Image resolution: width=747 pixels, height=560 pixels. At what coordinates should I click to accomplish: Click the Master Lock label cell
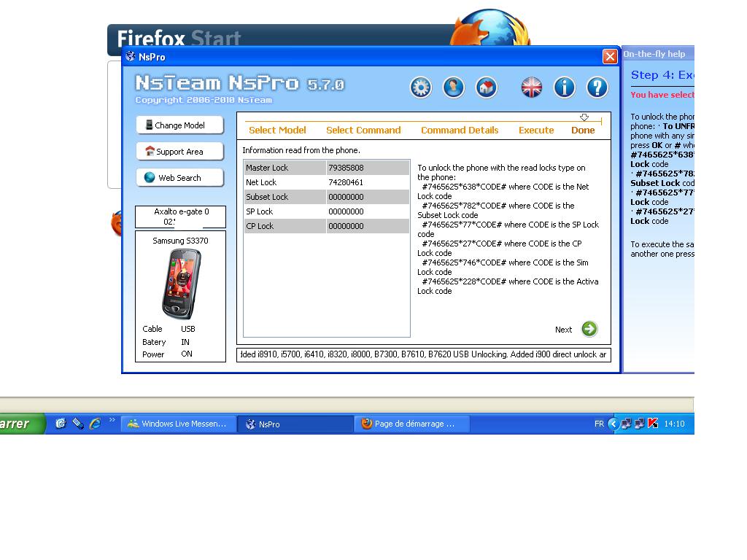tap(285, 168)
